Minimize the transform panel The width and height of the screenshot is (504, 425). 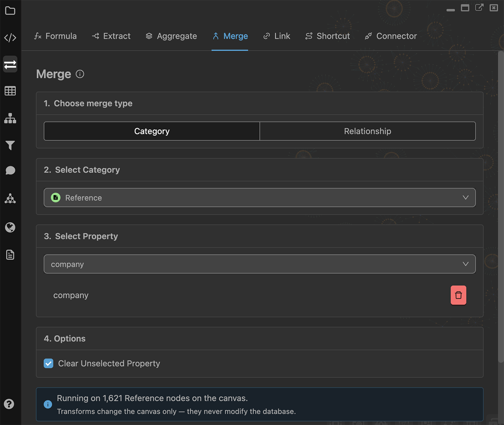[x=451, y=10]
